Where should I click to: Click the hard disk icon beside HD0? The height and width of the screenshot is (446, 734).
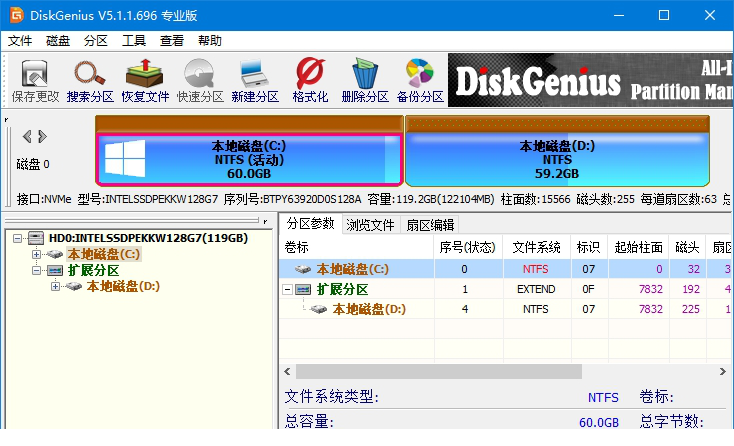point(36,238)
